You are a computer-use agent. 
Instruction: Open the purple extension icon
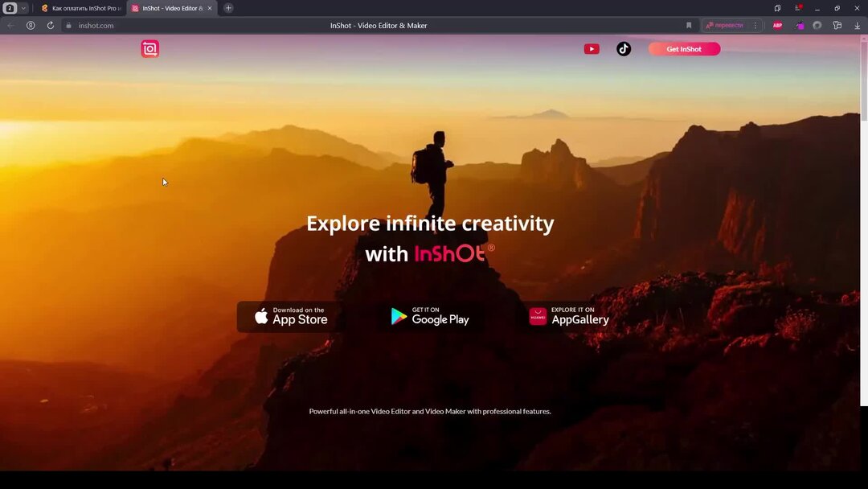(800, 26)
